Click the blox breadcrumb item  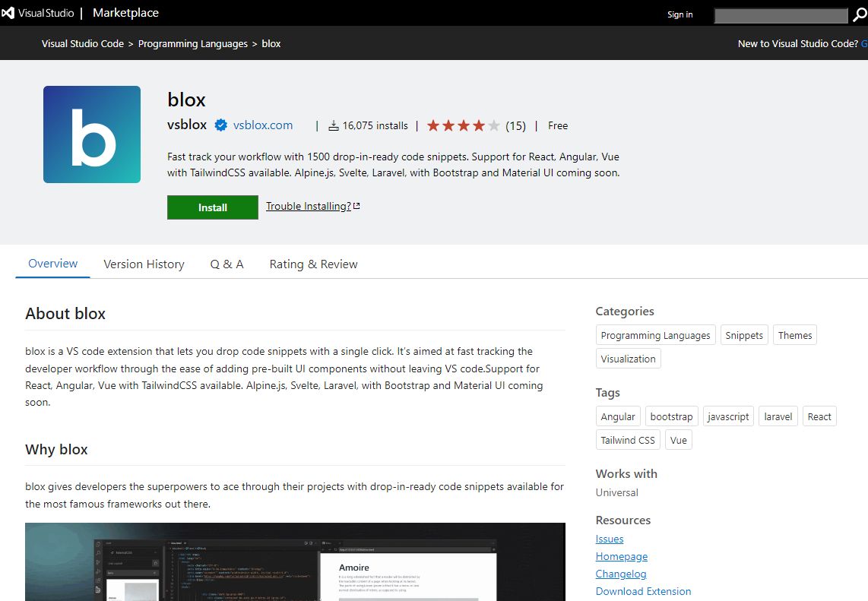point(271,44)
